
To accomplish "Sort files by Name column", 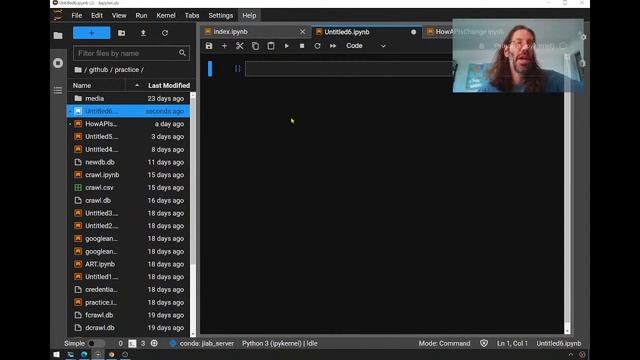I will click(82, 85).
